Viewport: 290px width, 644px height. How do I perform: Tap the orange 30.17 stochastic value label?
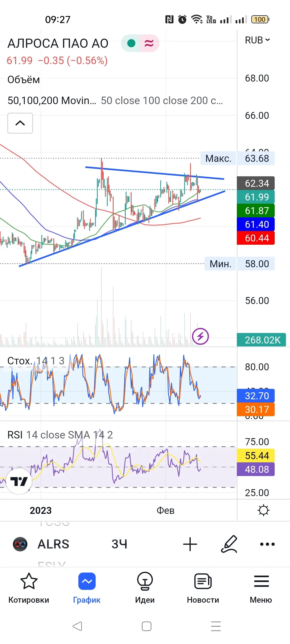[x=256, y=409]
